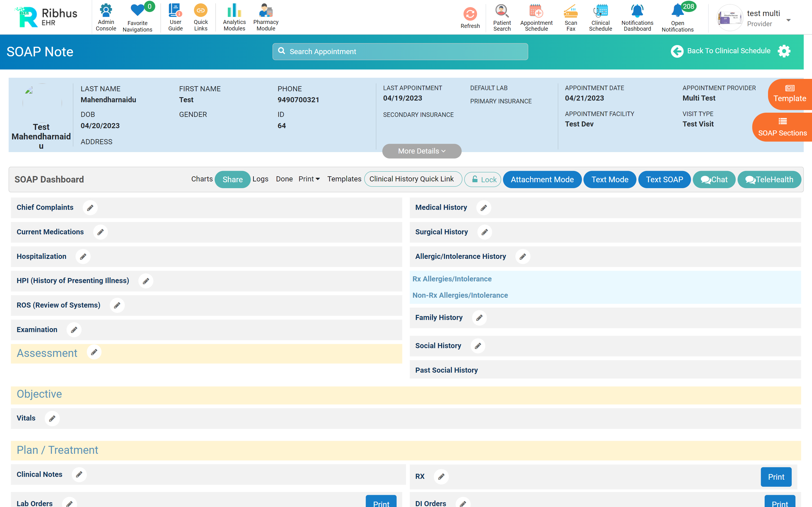Screen dimensions: 812x507
Task: Enable Attachment Mode
Action: point(542,179)
